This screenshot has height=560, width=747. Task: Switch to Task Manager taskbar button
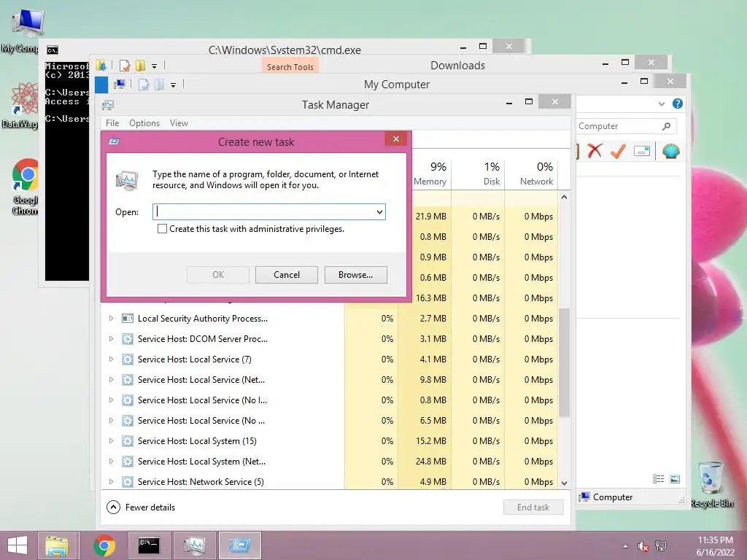(x=194, y=545)
